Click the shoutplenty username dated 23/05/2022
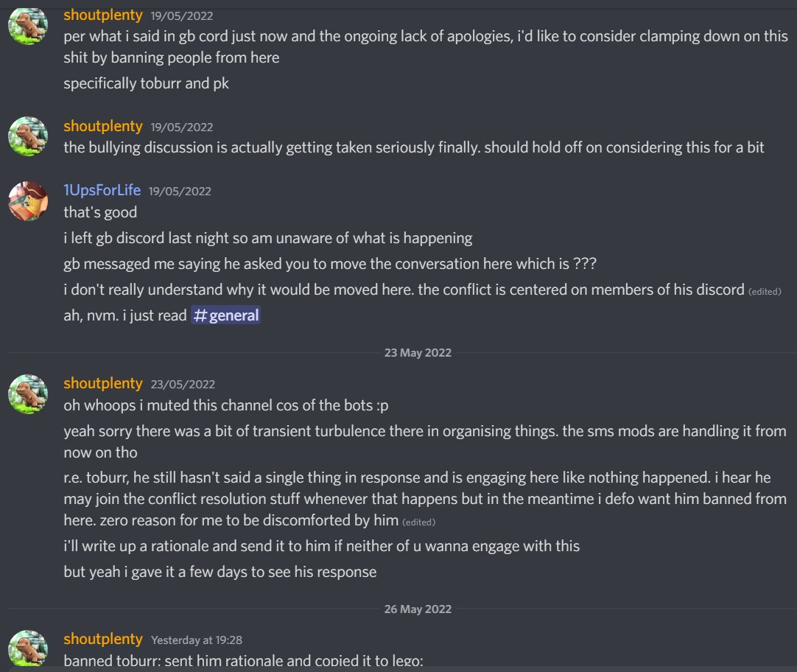Screen dimensions: 797x672 [x=102, y=383]
